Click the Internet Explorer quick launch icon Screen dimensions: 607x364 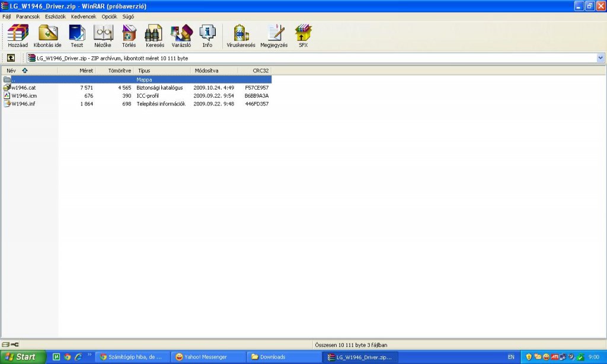pyautogui.click(x=78, y=357)
